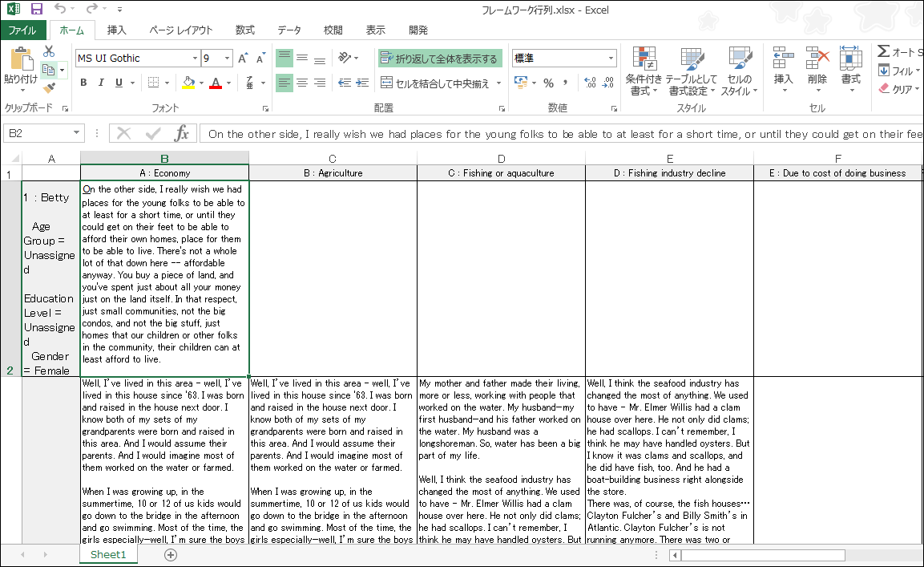Screen dimensions: 924x567
Task: Decrease decimal places icon
Action: tap(608, 83)
